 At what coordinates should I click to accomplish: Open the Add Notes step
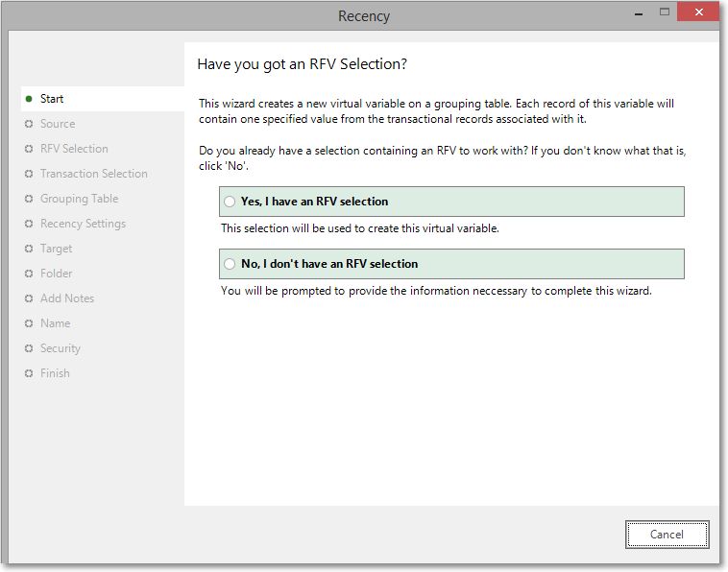[67, 298]
